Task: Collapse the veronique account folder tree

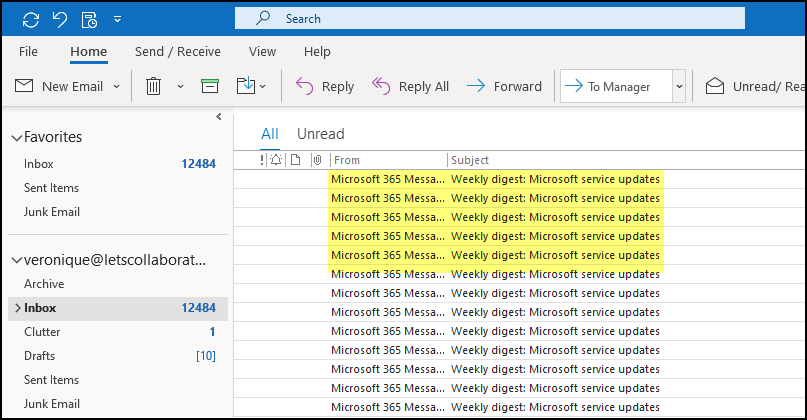Action: pos(16,260)
